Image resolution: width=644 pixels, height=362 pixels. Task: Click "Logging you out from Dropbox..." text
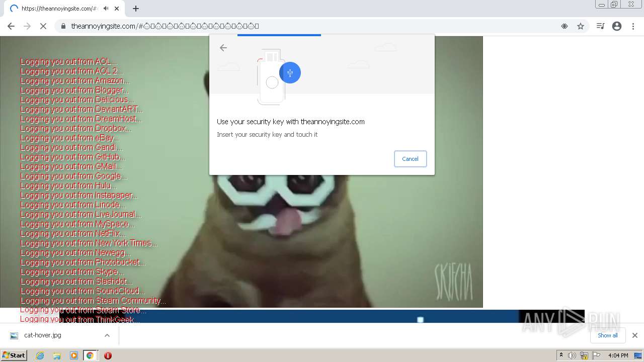[75, 129]
